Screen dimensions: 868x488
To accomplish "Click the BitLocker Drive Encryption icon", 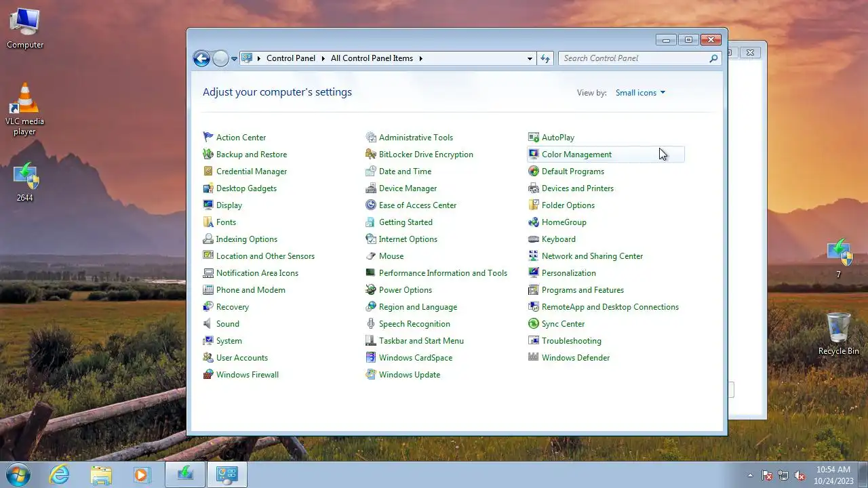I will 371,154.
